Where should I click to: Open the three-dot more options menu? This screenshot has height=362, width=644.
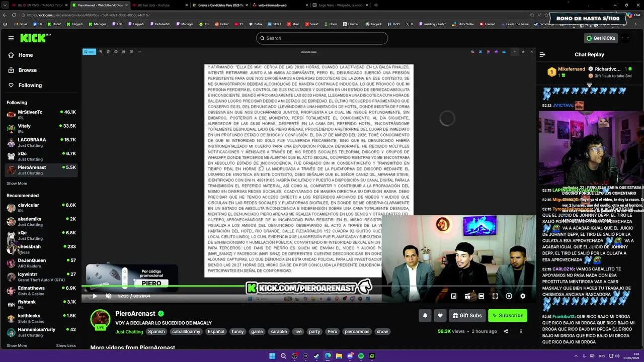tap(521, 331)
